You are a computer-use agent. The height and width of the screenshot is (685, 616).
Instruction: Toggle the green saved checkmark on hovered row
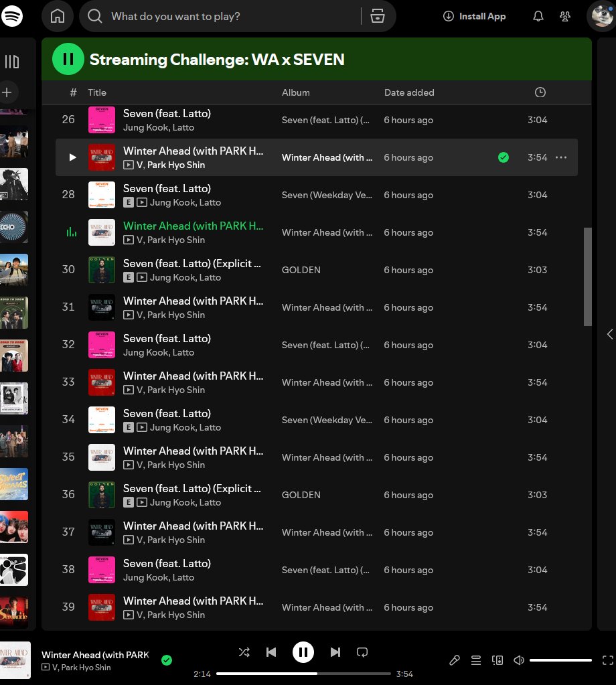pyautogui.click(x=504, y=157)
